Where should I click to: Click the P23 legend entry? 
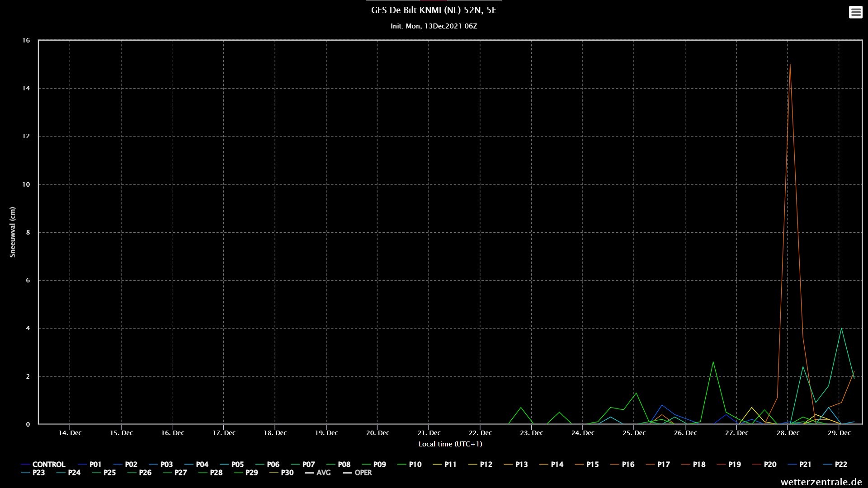pos(38,473)
